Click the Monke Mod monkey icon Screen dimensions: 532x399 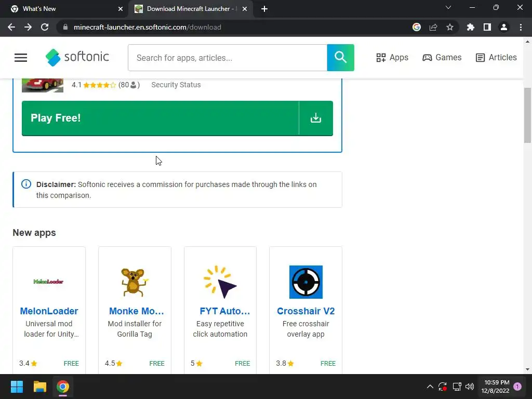pos(135,282)
